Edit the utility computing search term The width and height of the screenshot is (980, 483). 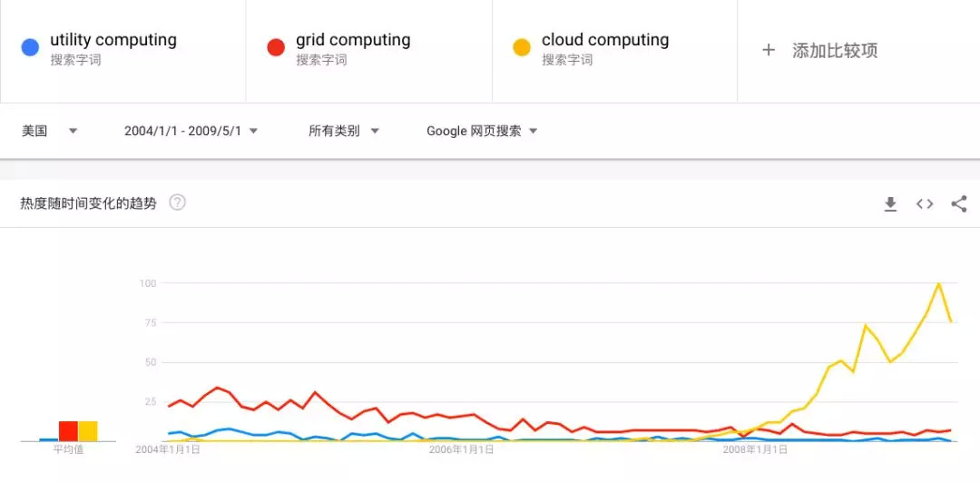[x=113, y=40]
